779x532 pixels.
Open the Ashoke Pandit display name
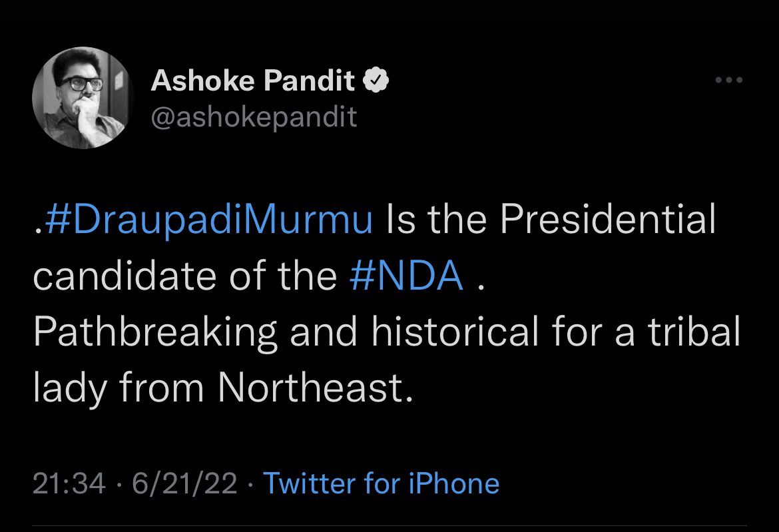tap(253, 80)
